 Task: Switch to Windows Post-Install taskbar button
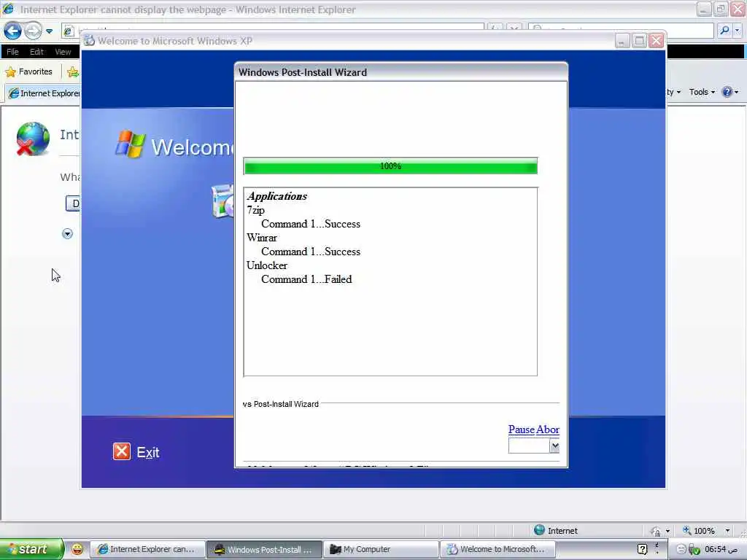pyautogui.click(x=264, y=549)
